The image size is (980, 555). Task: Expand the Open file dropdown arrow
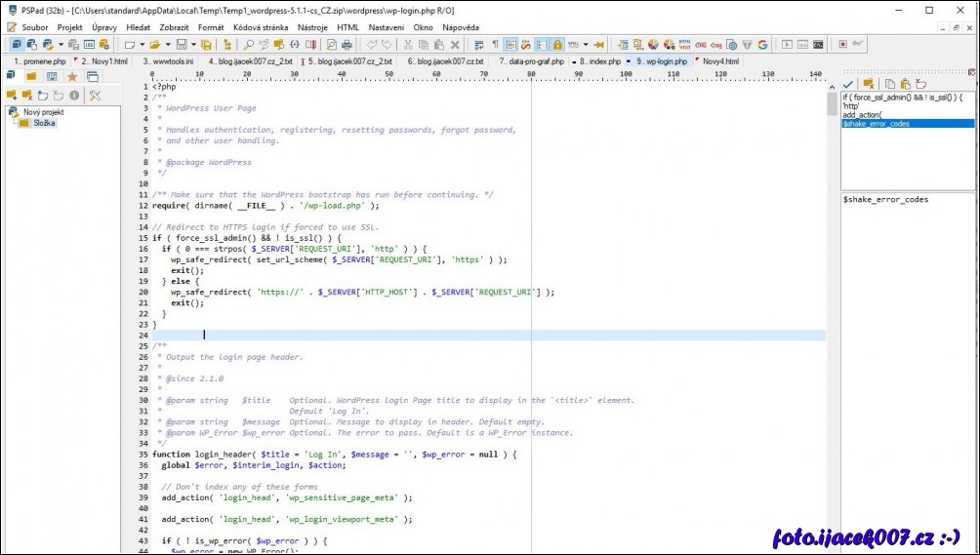click(x=168, y=45)
